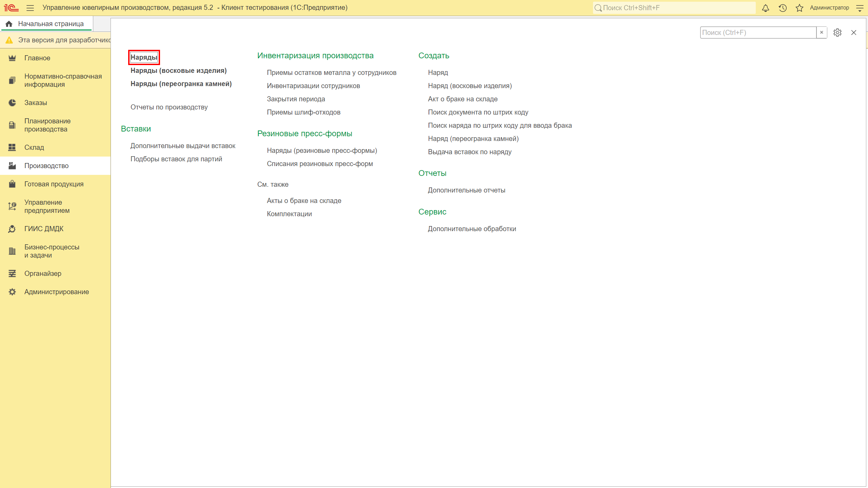Create Наряд (переогранка камней)
Viewport: 868px width, 488px height.
pyautogui.click(x=473, y=139)
